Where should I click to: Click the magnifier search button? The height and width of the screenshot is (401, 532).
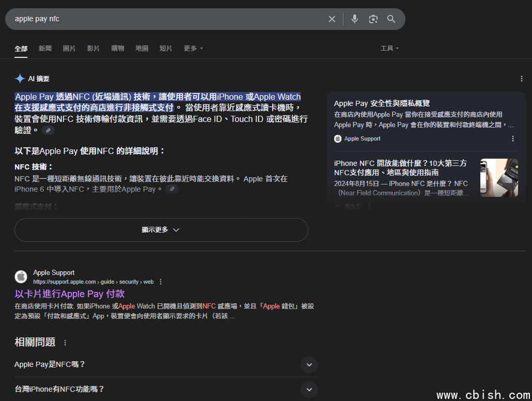(x=391, y=19)
